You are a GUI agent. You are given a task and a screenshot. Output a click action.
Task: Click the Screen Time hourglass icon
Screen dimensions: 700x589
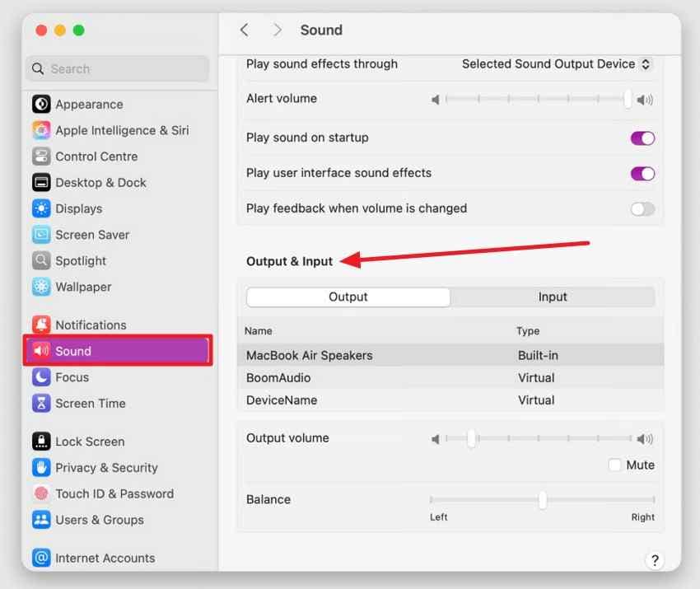[x=41, y=403]
